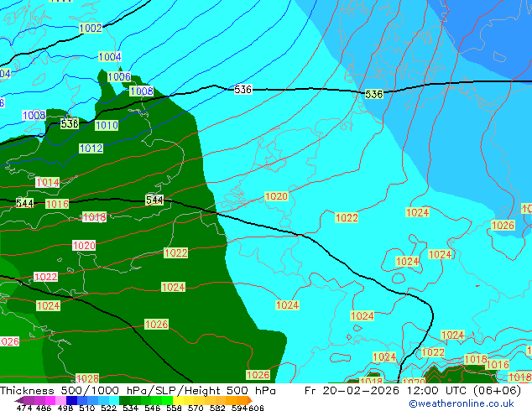Click the 544 label beside 1016
The height and width of the screenshot is (411, 532).
pyautogui.click(x=25, y=203)
